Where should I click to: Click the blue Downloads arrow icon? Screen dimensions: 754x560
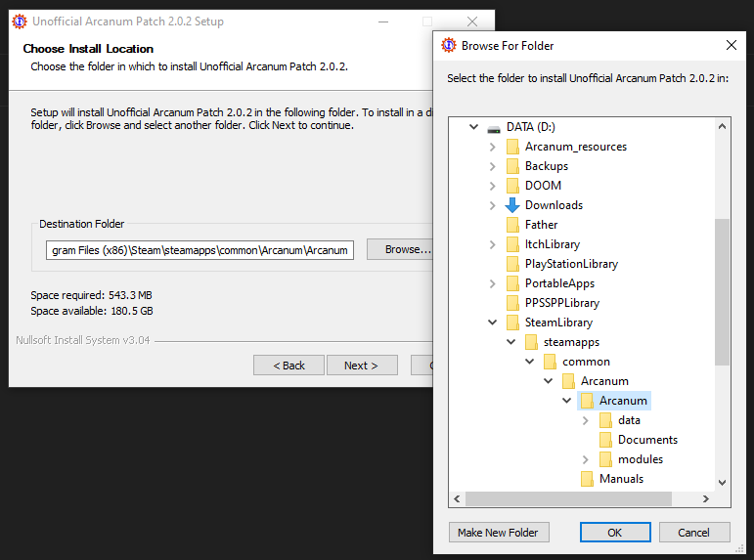click(512, 205)
